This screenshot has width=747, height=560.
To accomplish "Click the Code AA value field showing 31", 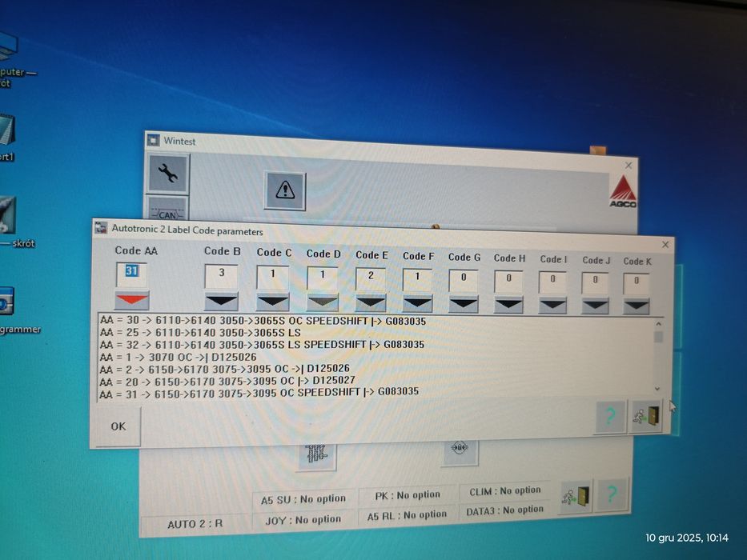I will click(x=131, y=274).
